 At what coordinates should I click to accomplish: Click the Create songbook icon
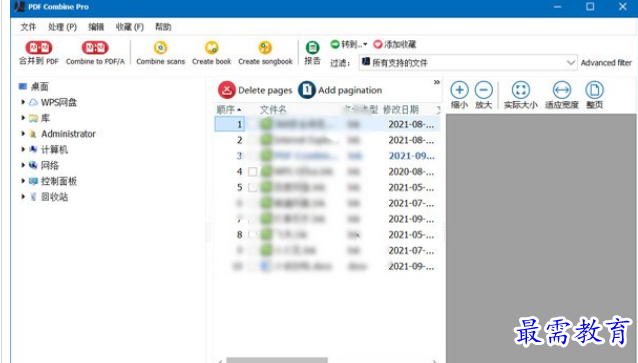pos(265,48)
